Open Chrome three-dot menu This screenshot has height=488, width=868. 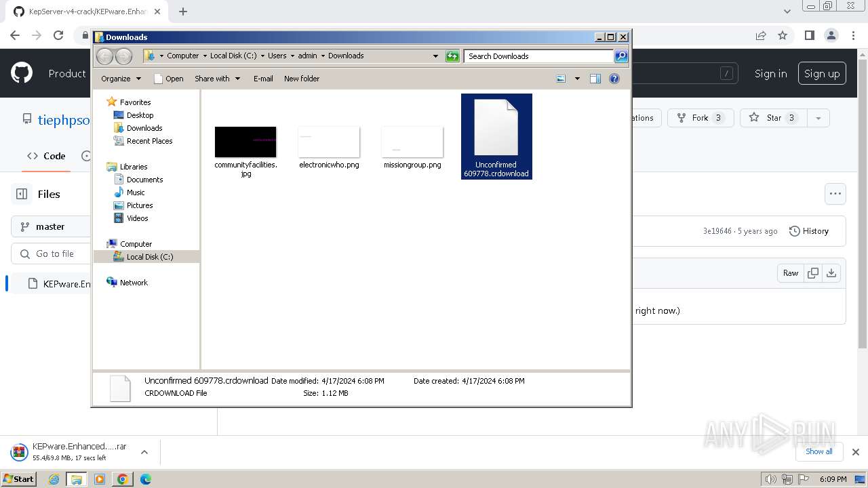(x=853, y=35)
